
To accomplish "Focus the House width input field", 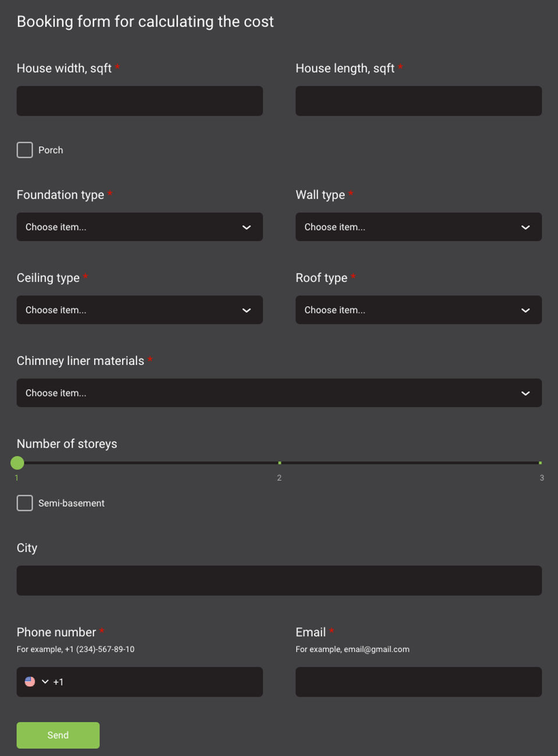I will pos(139,101).
